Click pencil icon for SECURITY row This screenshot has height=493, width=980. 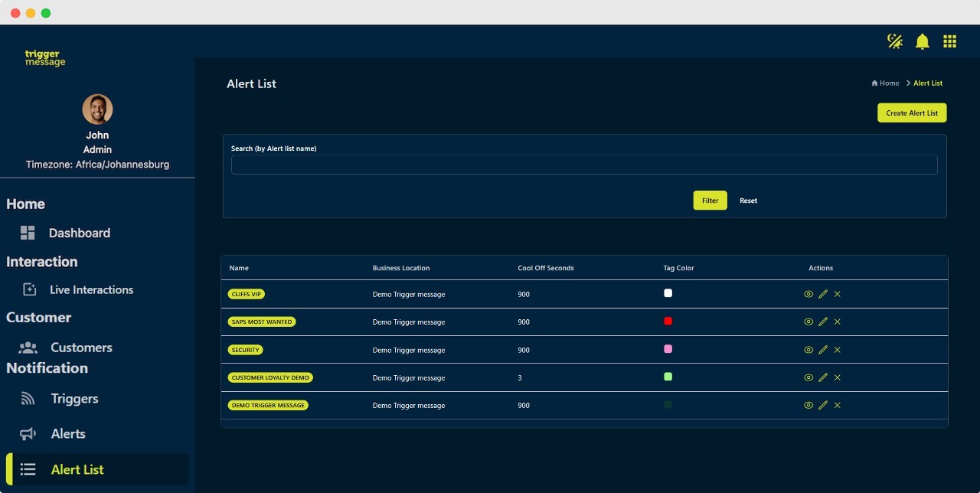click(x=823, y=350)
